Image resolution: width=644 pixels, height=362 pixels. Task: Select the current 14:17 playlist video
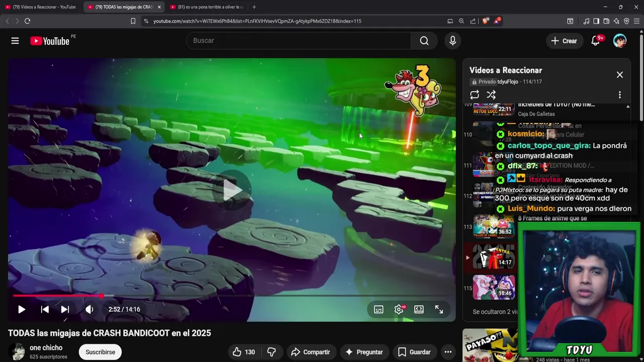pyautogui.click(x=494, y=257)
